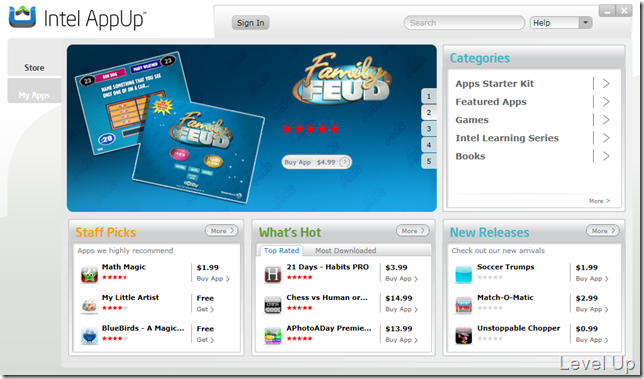Screen dimensions: 644x379
Task: Expand Featured Apps category arrow
Action: tap(606, 102)
